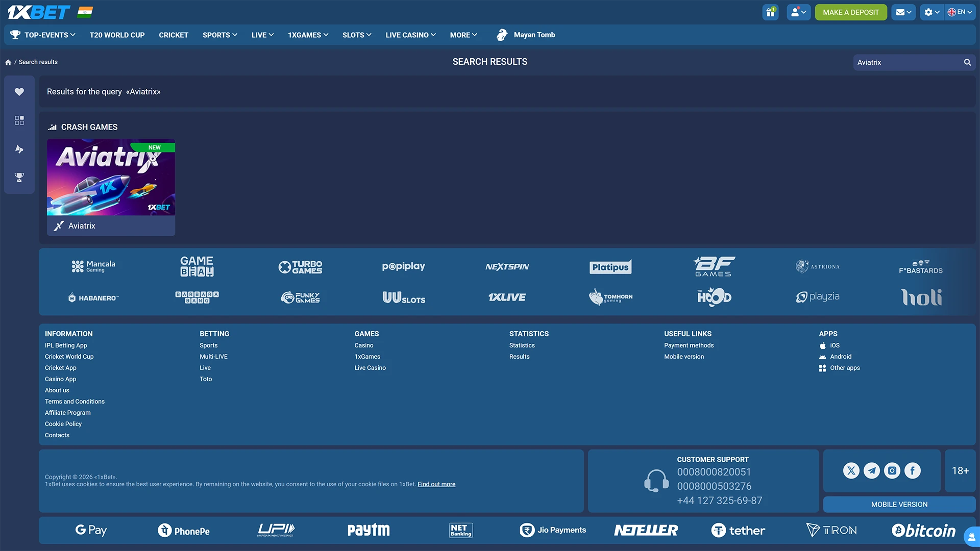Image resolution: width=980 pixels, height=551 pixels.
Task: Open the Instagram social icon
Action: pyautogui.click(x=892, y=470)
